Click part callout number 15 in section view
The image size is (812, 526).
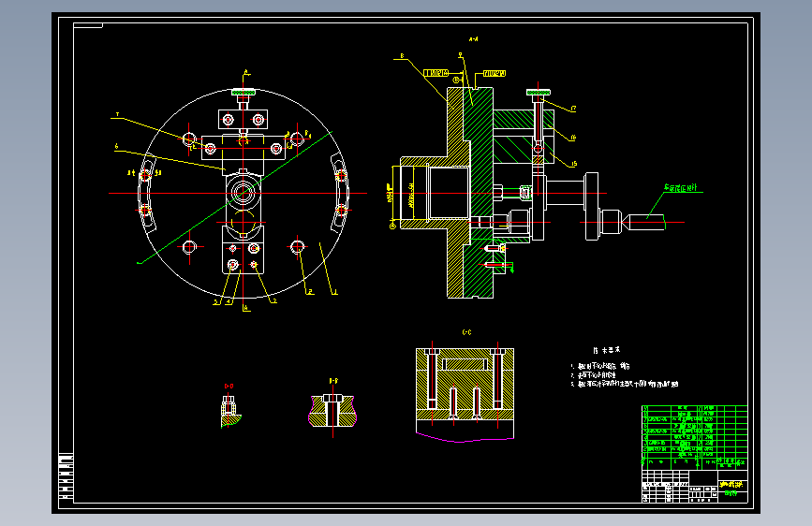coord(574,164)
